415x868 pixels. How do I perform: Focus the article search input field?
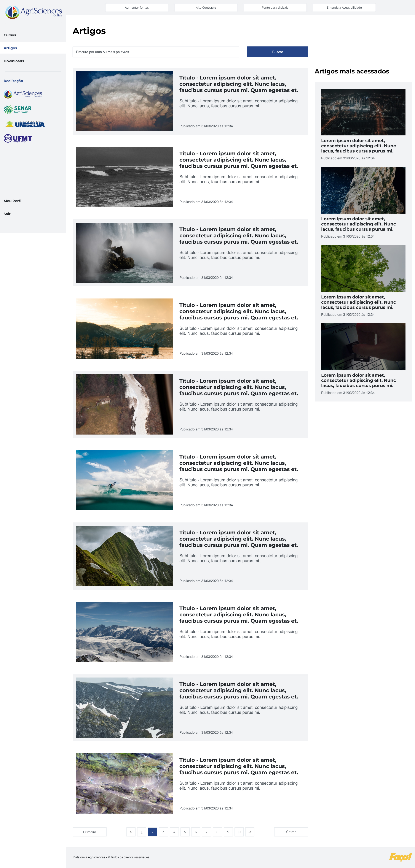[x=156, y=52]
